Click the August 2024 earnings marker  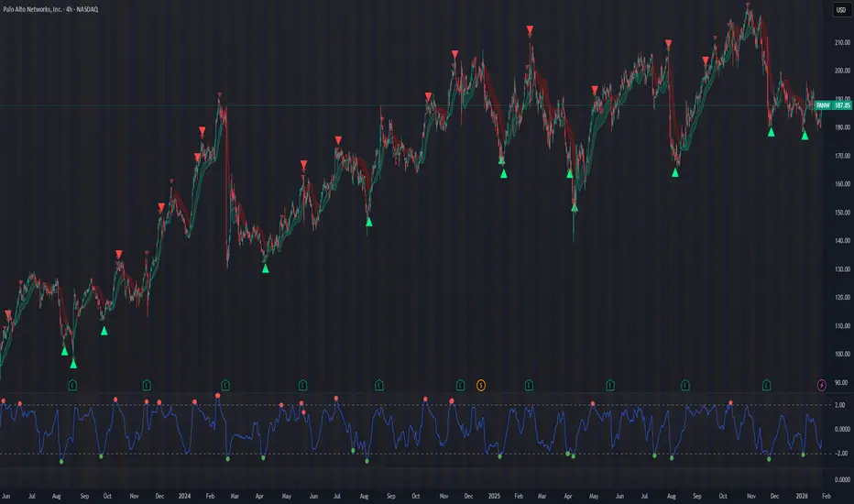[379, 385]
